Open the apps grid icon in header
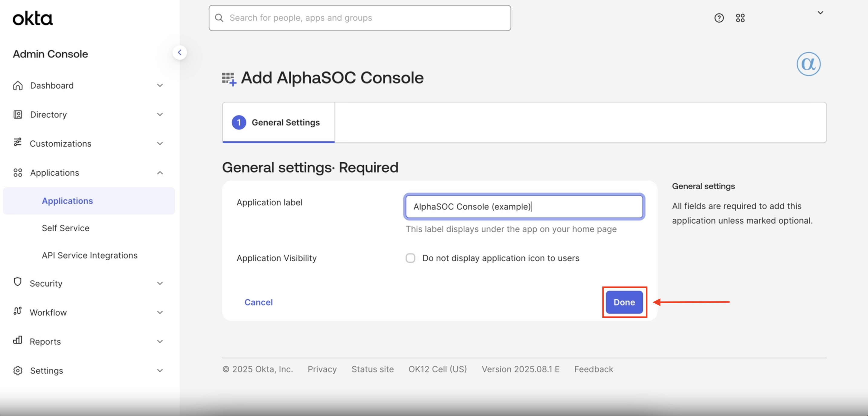 pyautogui.click(x=740, y=18)
